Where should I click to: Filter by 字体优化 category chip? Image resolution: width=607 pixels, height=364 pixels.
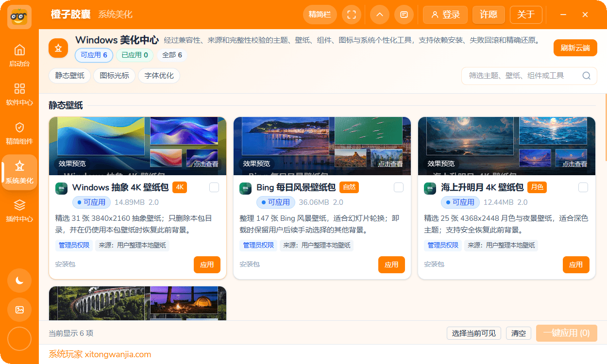click(159, 76)
